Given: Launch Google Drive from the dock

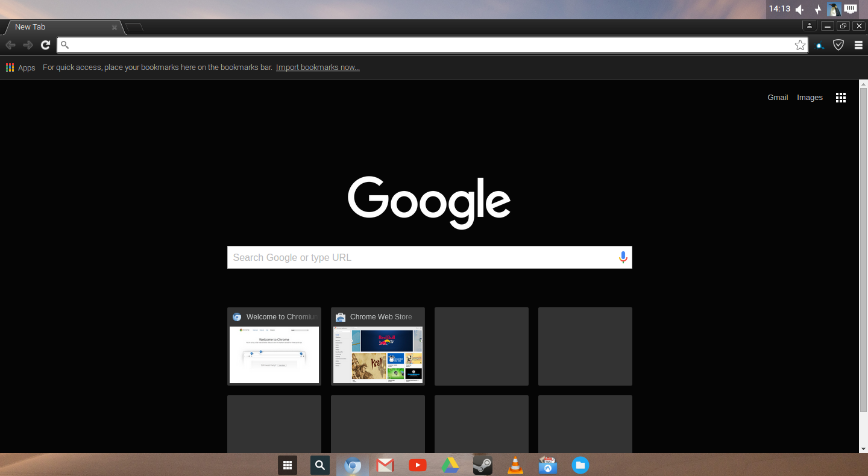Looking at the screenshot, I should 450,465.
